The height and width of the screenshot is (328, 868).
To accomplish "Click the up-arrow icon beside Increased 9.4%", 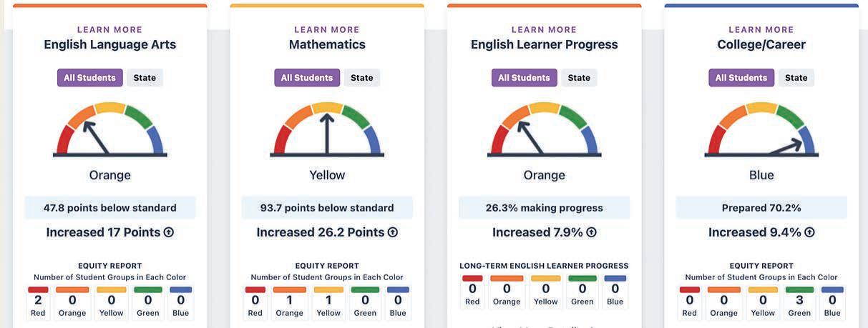I will pos(809,232).
